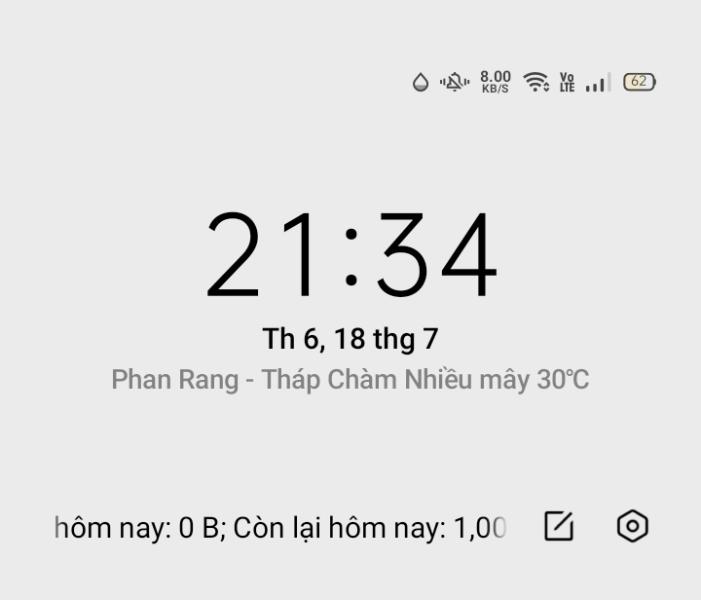Tap the Wi-Fi signal icon
Viewport: 701px width, 600px height.
pos(536,82)
